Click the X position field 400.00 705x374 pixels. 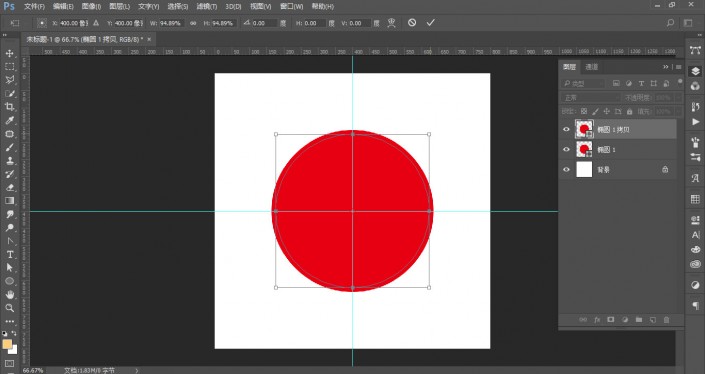[x=74, y=23]
